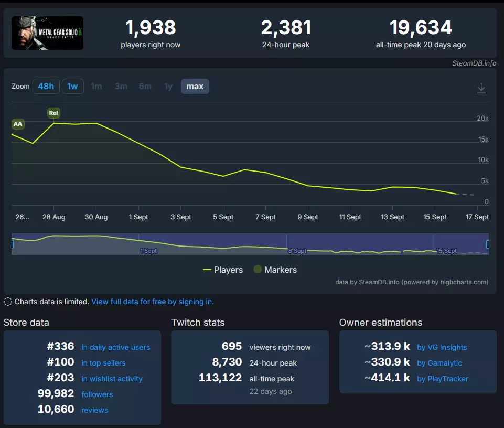Viewport: 504px width, 428px height.
Task: Toggle the Markers series in legend
Action: tap(275, 270)
